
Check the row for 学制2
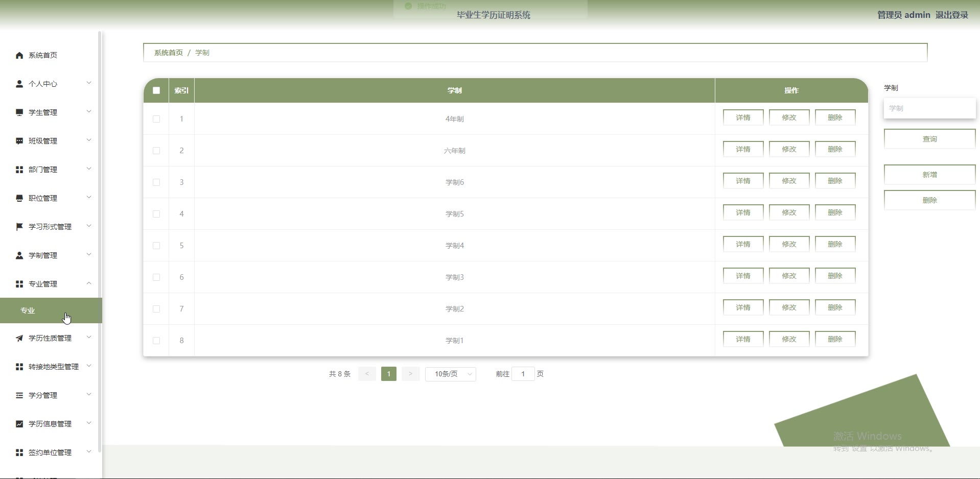coord(156,309)
